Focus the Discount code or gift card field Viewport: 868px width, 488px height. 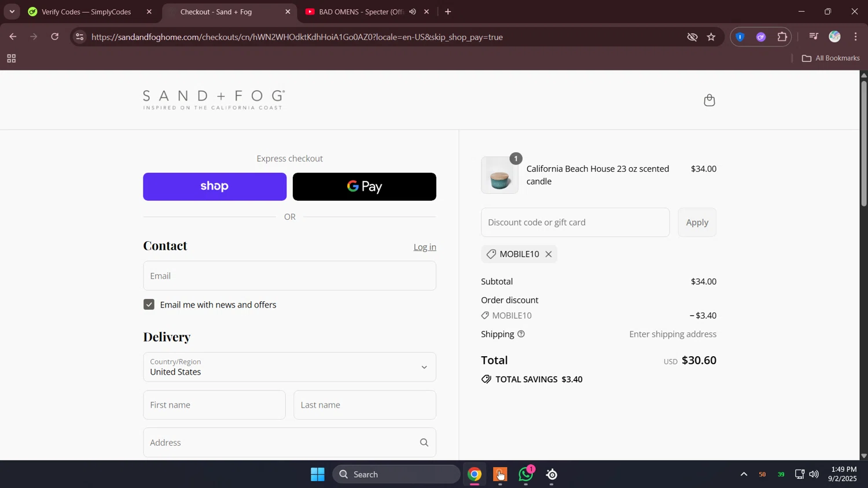click(575, 223)
